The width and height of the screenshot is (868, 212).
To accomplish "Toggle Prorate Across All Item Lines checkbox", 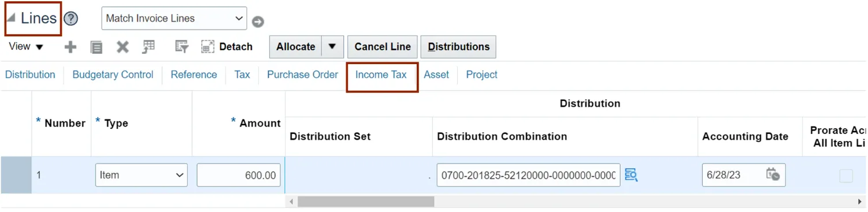I will click(845, 176).
